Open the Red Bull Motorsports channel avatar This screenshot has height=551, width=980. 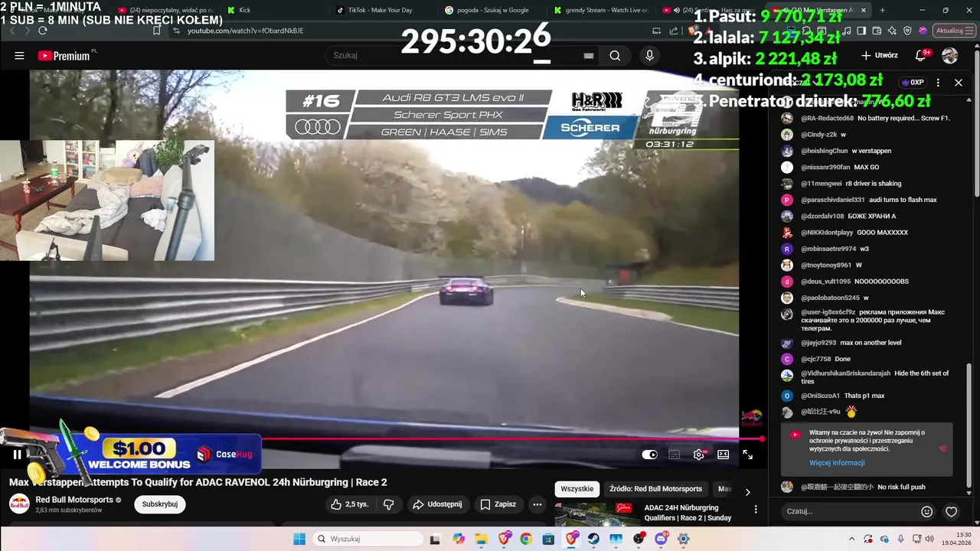19,504
